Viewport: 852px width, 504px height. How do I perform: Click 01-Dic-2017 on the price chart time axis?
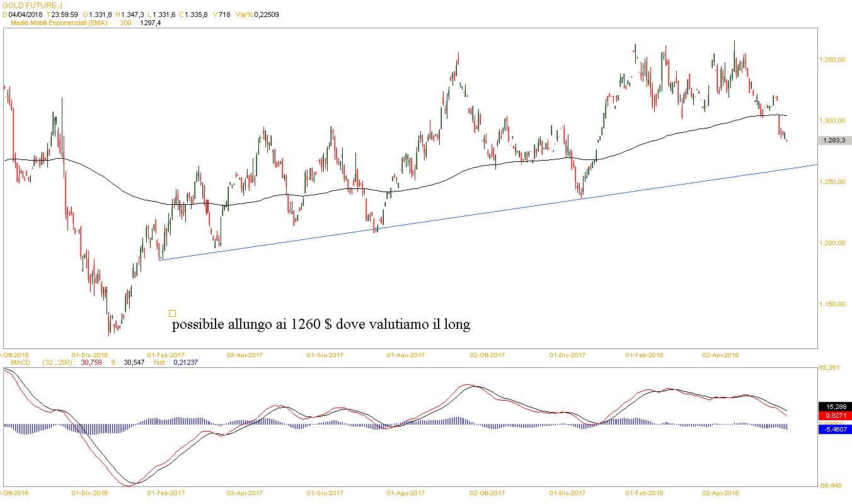click(567, 355)
